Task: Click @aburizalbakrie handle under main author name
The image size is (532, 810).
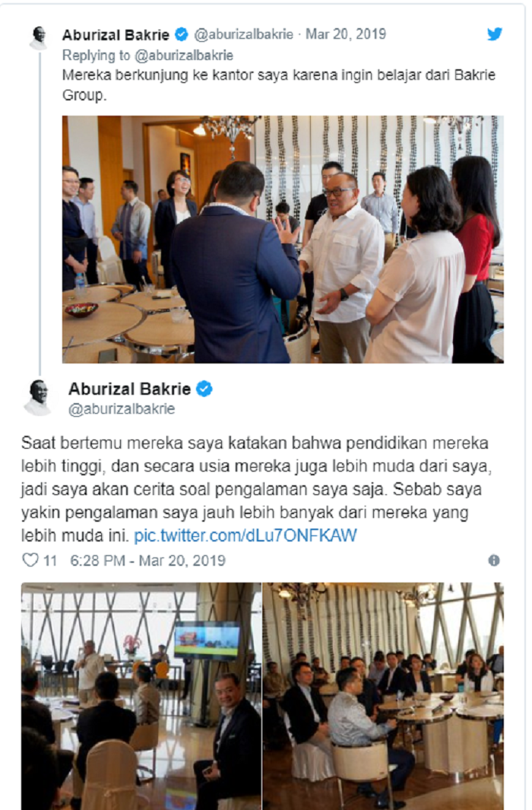Action: pyautogui.click(x=122, y=409)
